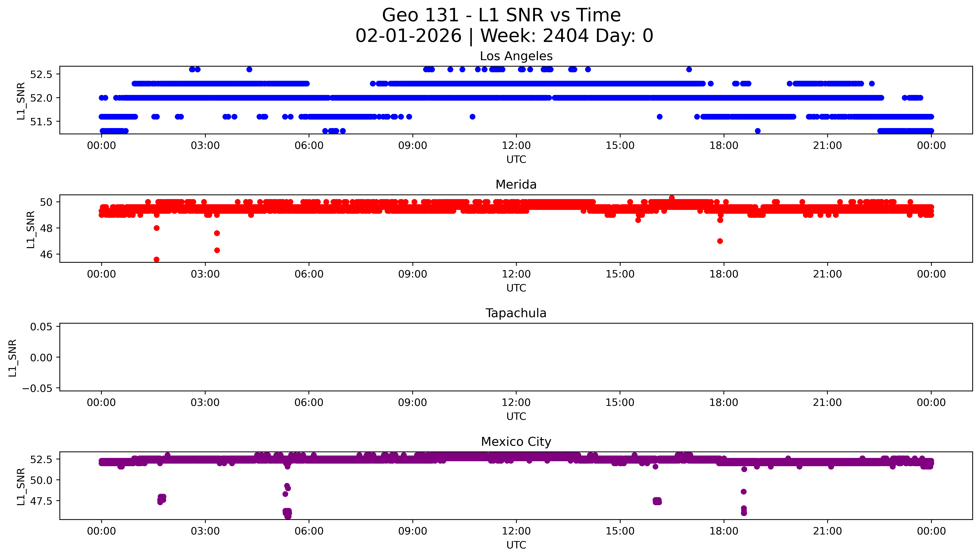Click the 47.5 y-tick label in Mexico City plot
The width and height of the screenshot is (980, 558).
pyautogui.click(x=41, y=501)
